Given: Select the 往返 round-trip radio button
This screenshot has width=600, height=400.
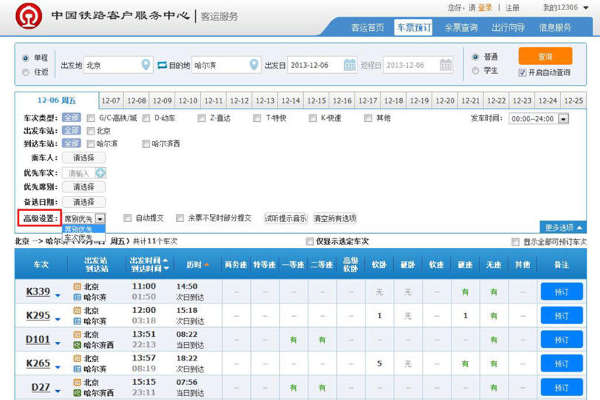Looking at the screenshot, I should (26, 71).
